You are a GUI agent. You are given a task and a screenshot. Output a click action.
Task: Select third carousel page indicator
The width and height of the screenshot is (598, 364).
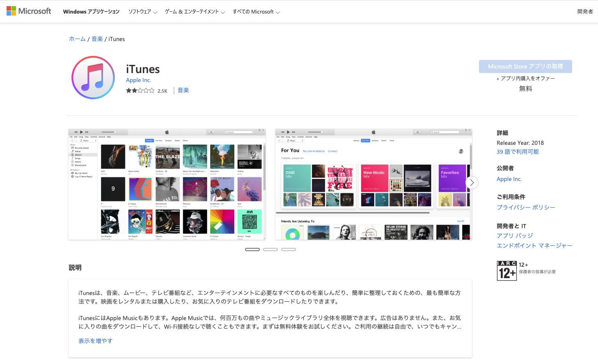(x=289, y=250)
